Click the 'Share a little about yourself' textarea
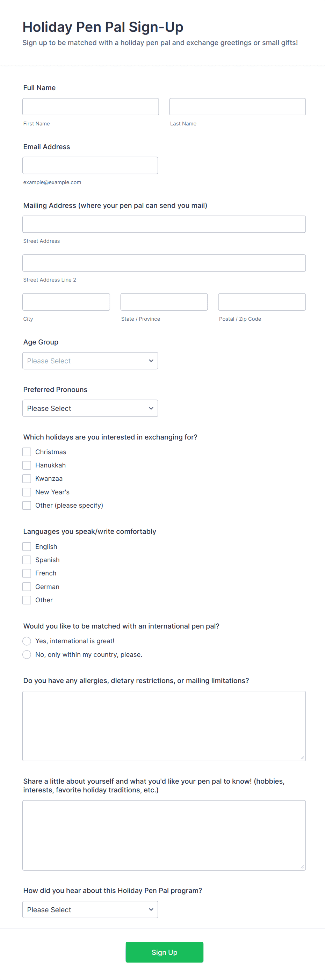The height and width of the screenshot is (980, 325). 164,835
